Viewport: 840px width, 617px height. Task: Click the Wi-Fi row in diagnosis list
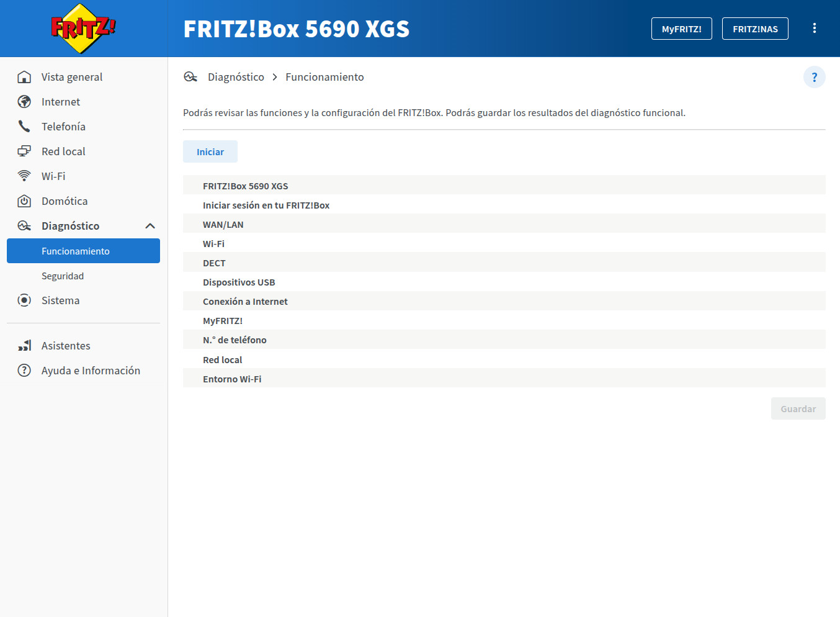(x=504, y=243)
